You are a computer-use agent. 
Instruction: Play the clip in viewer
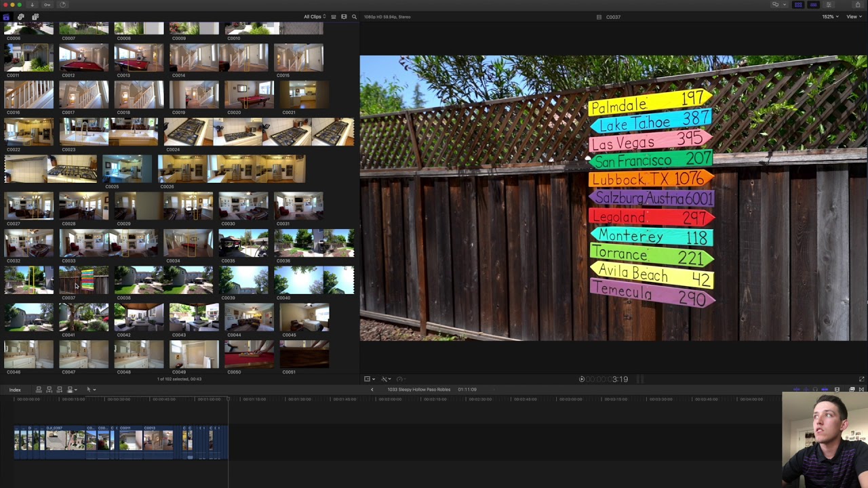coord(581,380)
